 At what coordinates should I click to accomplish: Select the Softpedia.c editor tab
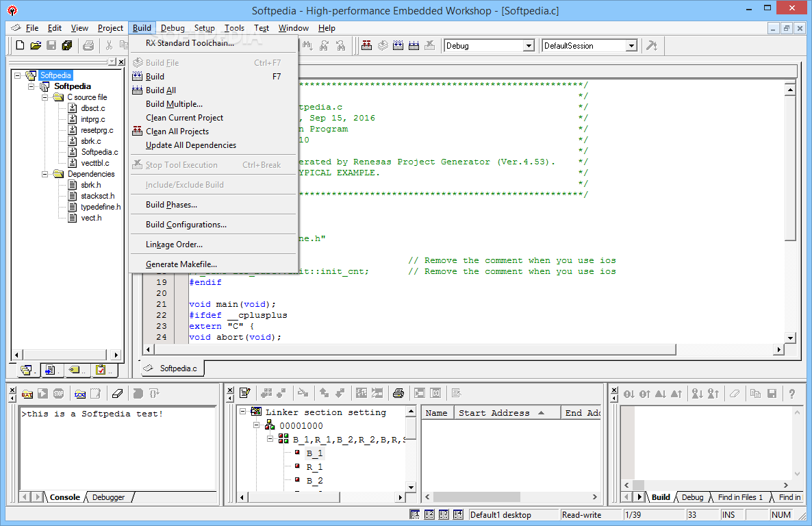coord(173,368)
